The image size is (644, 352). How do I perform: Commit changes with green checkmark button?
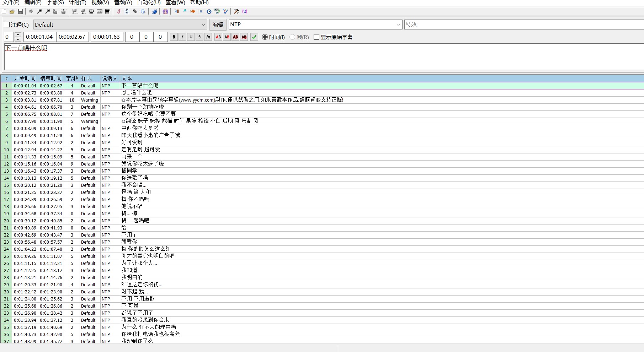point(254,37)
